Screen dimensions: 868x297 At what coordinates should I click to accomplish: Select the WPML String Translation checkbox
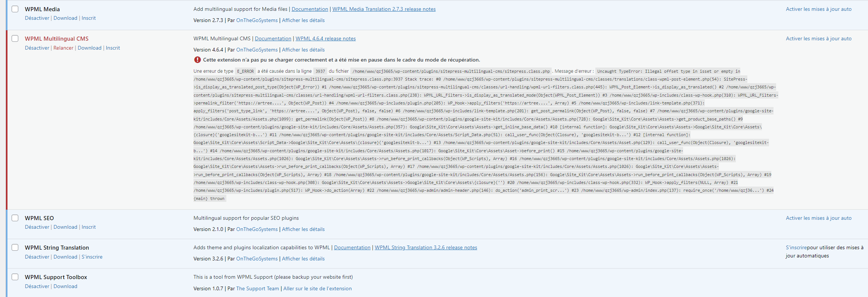coord(15,247)
